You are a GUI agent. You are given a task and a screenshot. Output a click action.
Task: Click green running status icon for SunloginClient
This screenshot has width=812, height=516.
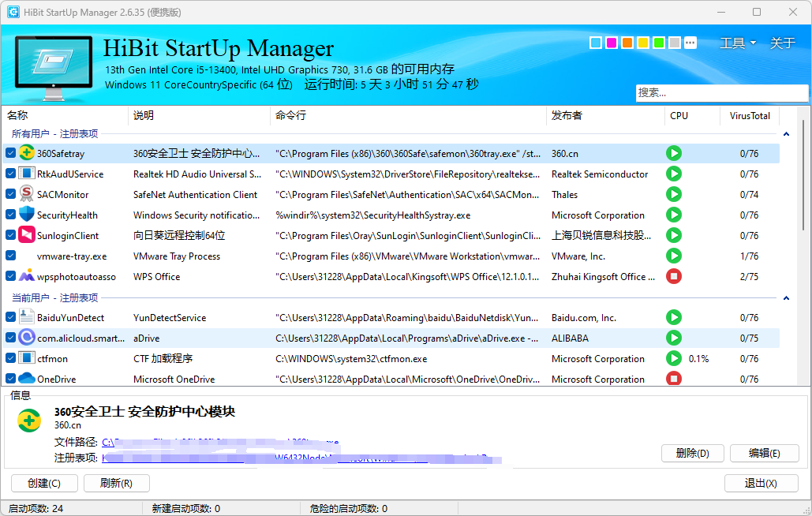[x=674, y=235]
